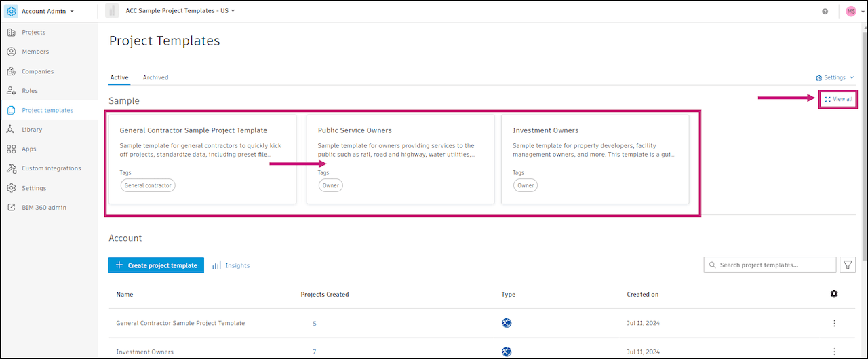Image resolution: width=868 pixels, height=359 pixels.
Task: Click the Roles sidebar icon
Action: [x=12, y=91]
